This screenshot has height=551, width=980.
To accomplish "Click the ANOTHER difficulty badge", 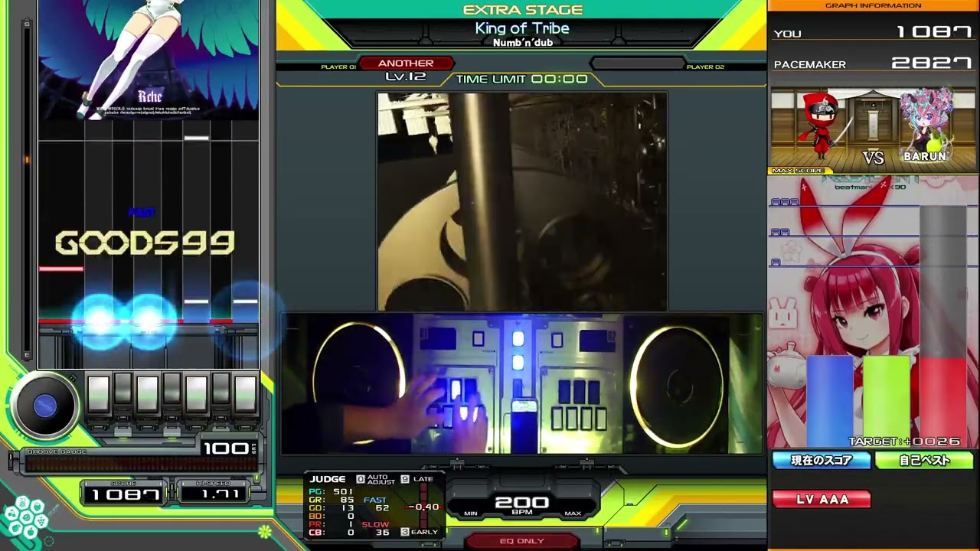I will (x=406, y=64).
